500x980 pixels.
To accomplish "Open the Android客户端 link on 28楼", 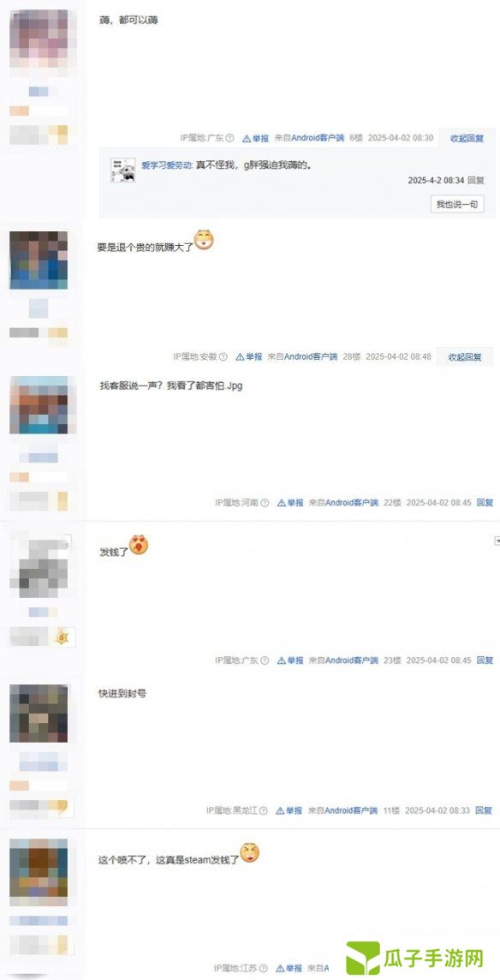I will pyautogui.click(x=302, y=356).
